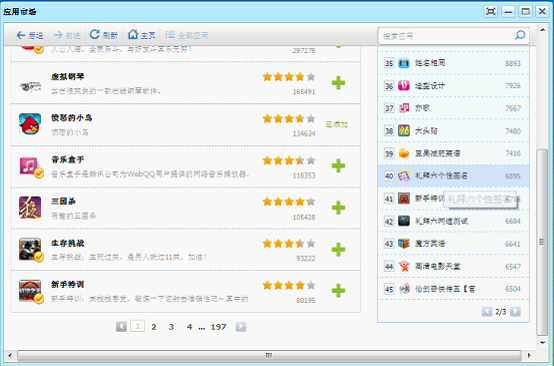Select 亦歌 in ranking list

pos(422,108)
